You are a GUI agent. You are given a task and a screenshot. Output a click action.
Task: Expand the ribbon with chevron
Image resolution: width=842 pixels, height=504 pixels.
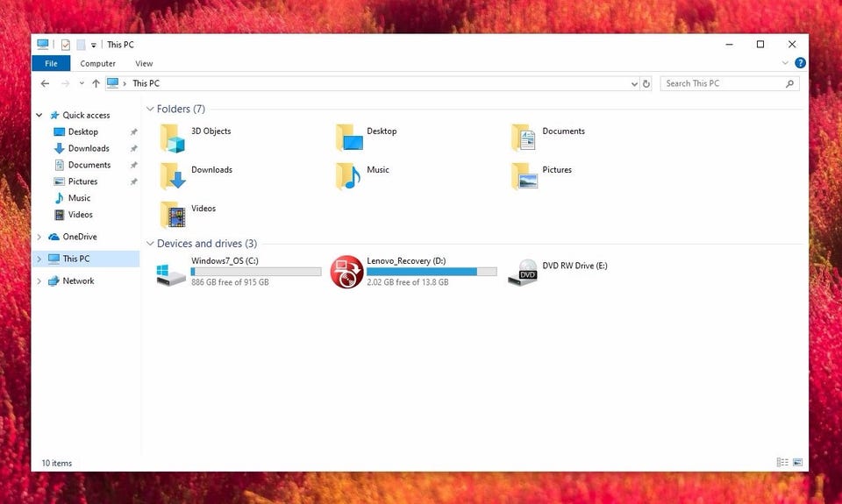(785, 63)
